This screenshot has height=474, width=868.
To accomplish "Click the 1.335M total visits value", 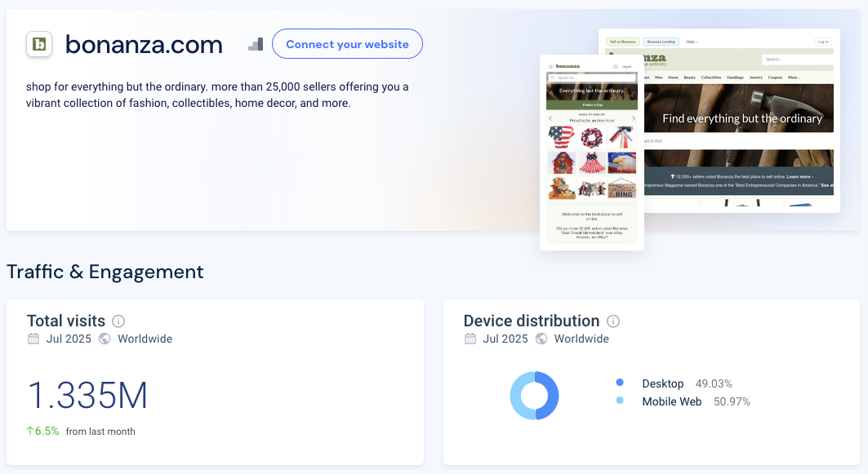I will click(x=87, y=396).
